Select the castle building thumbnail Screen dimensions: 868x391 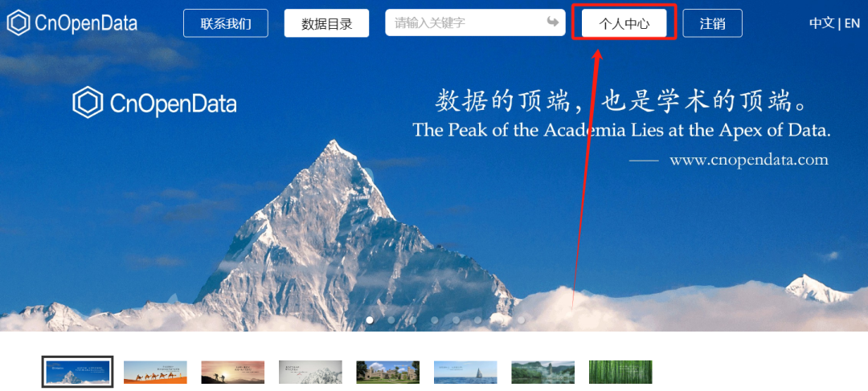[387, 373]
